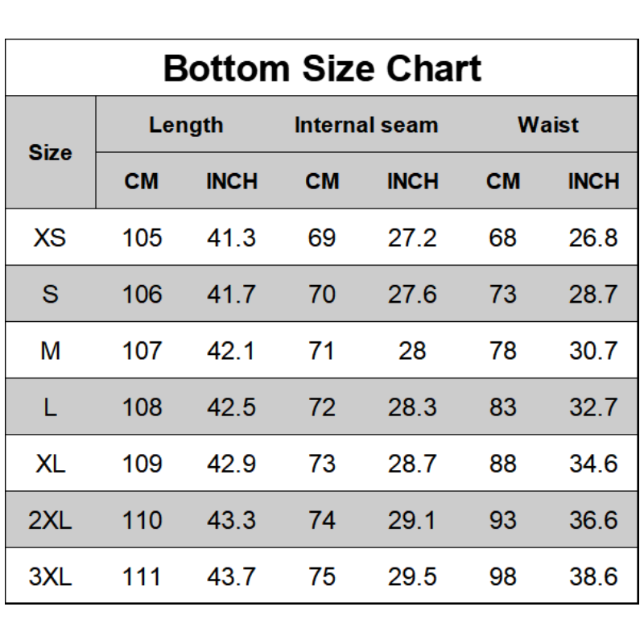Click the 38.6 waist inch value
The height and width of the screenshot is (644, 644).
click(x=593, y=576)
